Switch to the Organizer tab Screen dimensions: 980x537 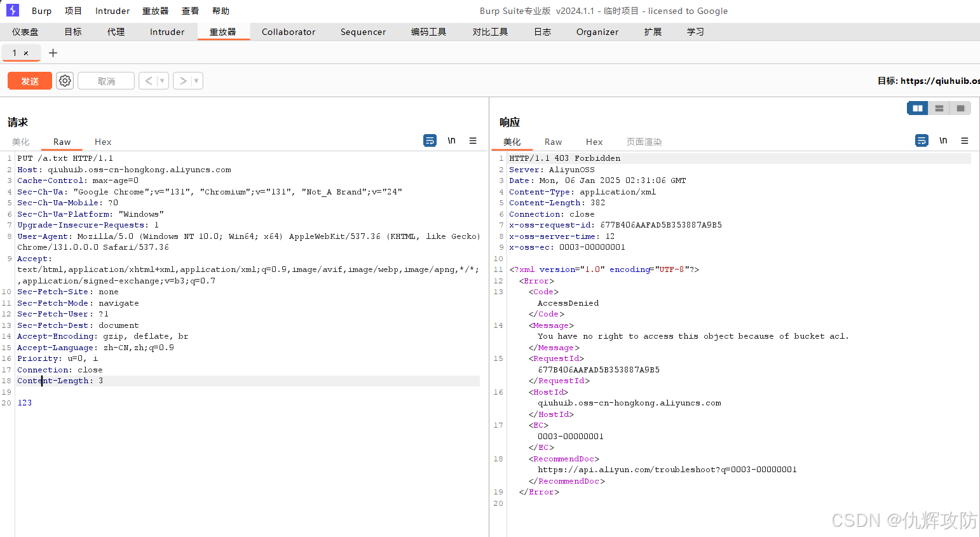[x=597, y=32]
